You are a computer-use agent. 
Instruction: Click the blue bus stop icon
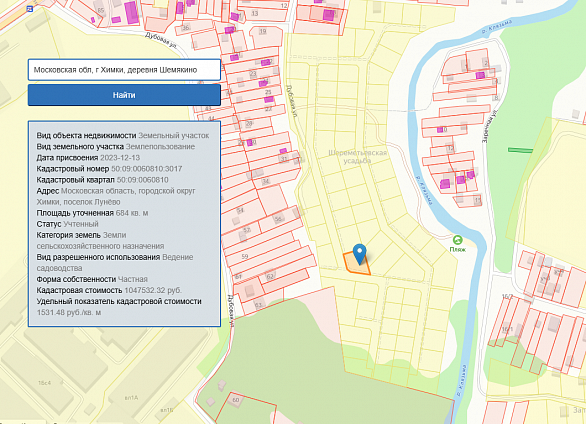pos(30,8)
